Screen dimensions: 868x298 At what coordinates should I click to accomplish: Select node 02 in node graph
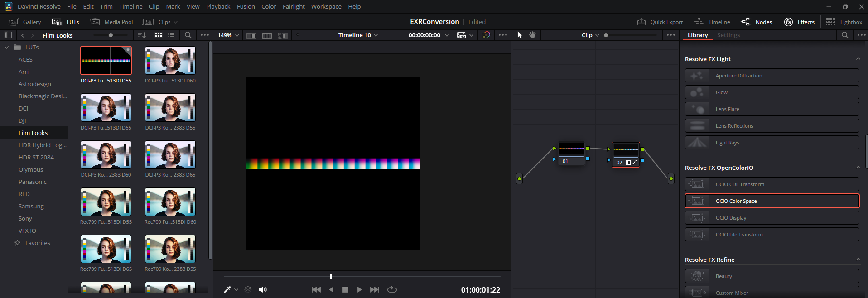tap(626, 154)
